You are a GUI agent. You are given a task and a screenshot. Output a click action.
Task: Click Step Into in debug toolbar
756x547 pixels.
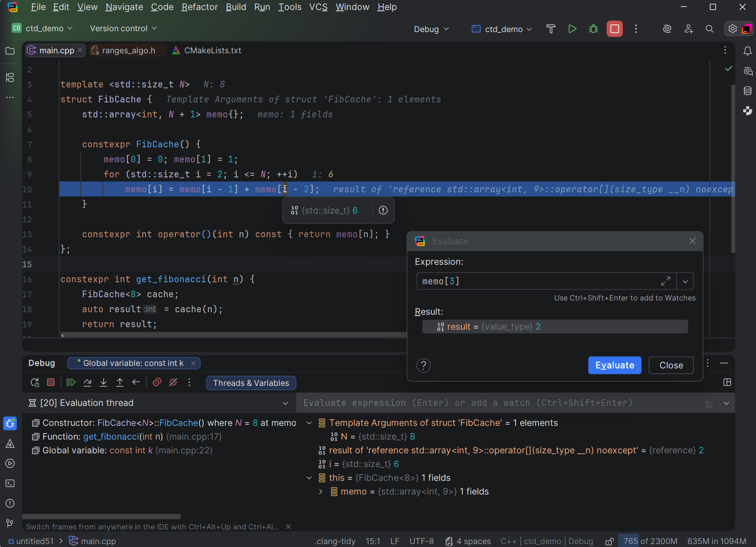click(x=104, y=383)
